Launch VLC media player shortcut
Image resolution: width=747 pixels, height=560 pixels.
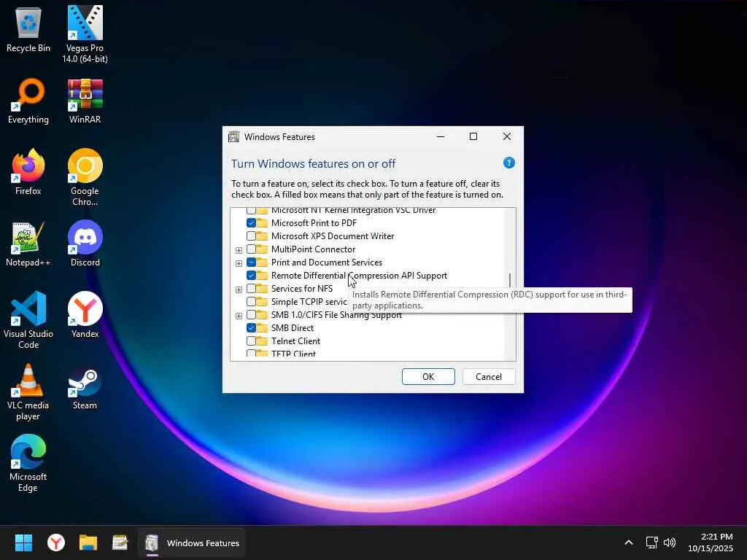click(x=28, y=392)
